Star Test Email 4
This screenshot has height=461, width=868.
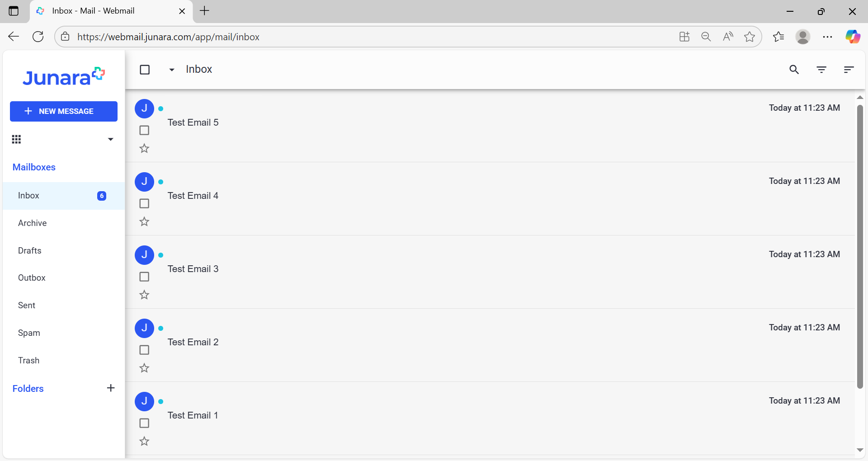tap(144, 221)
